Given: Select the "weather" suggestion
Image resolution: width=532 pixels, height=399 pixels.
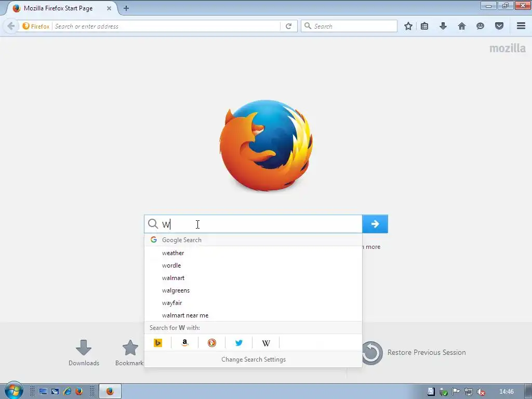Looking at the screenshot, I should (253, 253).
